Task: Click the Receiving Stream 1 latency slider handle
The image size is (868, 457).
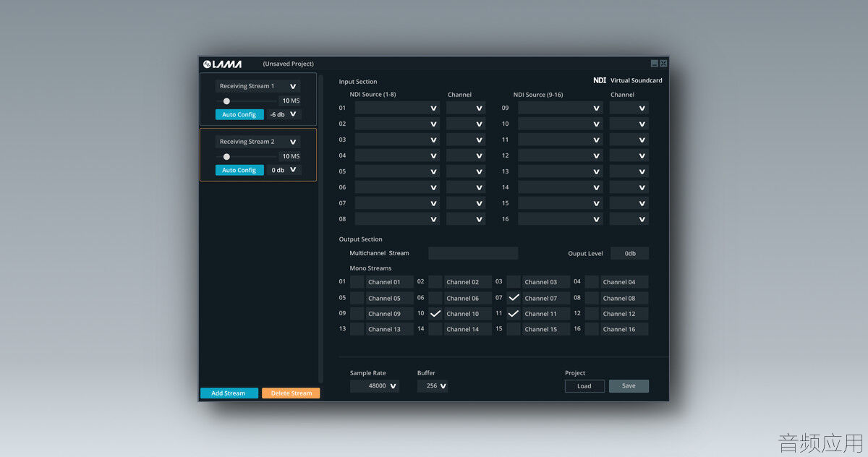Action: point(226,101)
